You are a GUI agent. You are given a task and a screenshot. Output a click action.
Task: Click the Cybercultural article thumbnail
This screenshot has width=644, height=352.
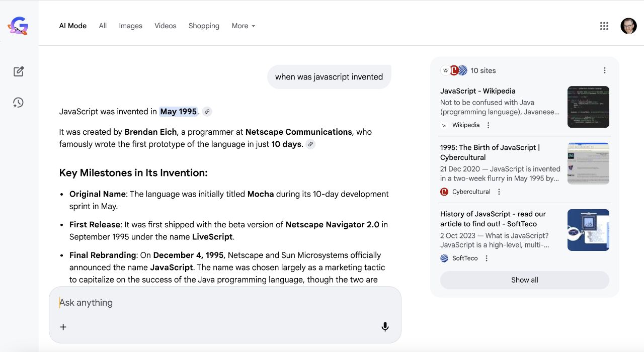pos(588,163)
